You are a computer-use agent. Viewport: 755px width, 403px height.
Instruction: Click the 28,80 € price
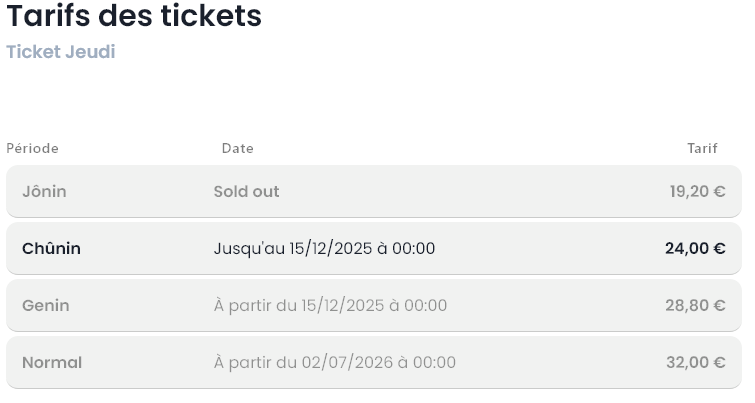695,305
